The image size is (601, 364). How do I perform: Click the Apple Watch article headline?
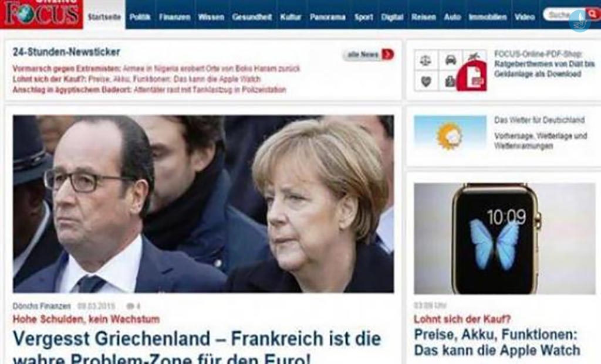[x=497, y=342]
